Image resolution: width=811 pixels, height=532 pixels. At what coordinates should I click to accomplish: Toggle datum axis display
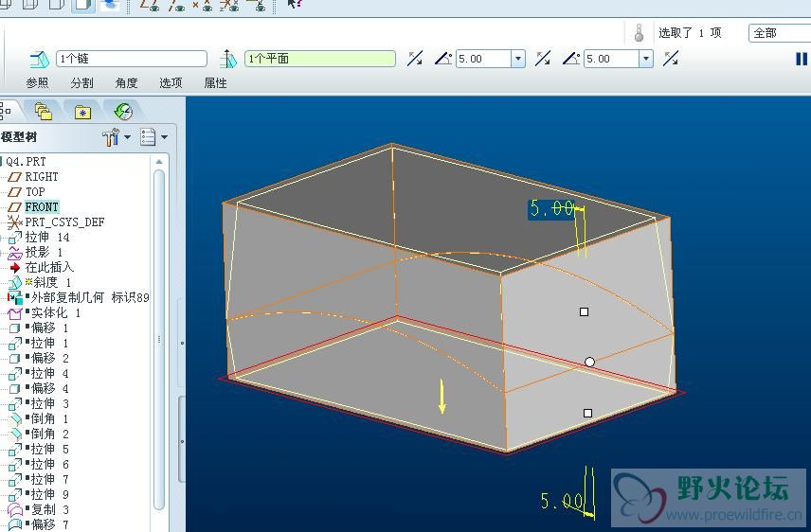[x=176, y=5]
